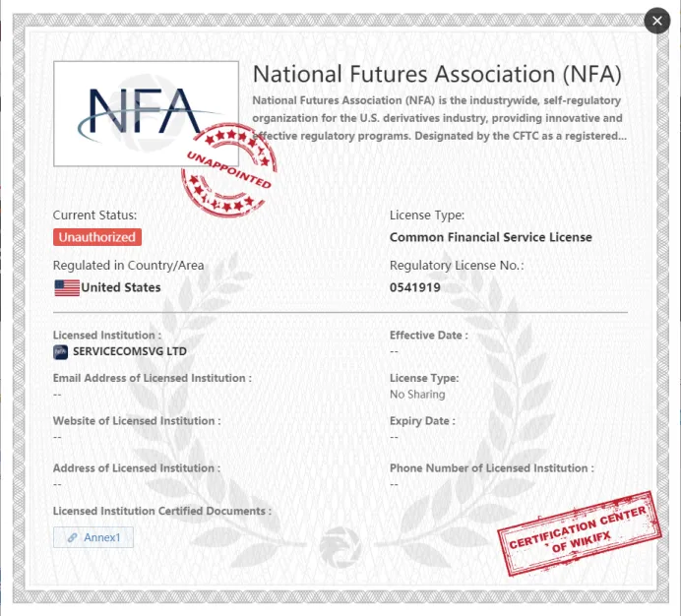
Task: Click the Licensed Institution label
Action: pyautogui.click(x=107, y=336)
